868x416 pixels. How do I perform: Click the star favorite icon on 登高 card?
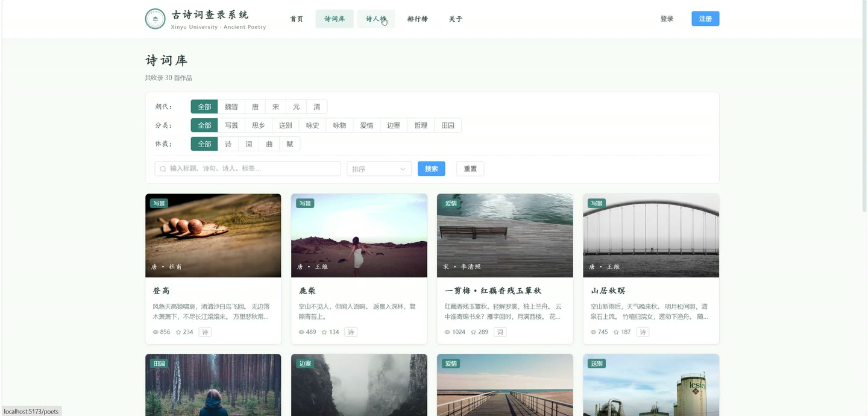[x=178, y=332]
